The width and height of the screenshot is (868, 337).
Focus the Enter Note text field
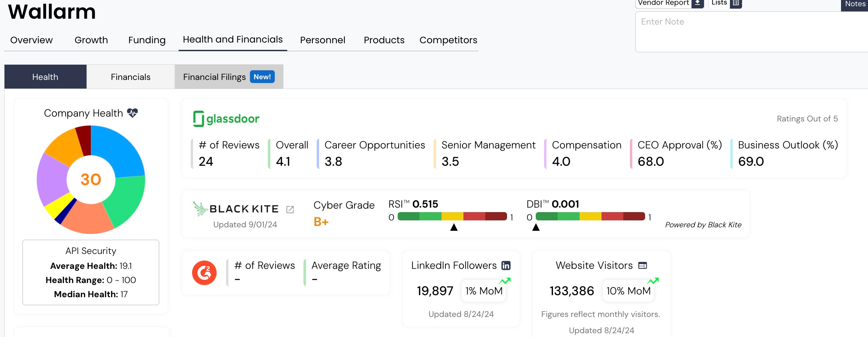click(x=751, y=32)
